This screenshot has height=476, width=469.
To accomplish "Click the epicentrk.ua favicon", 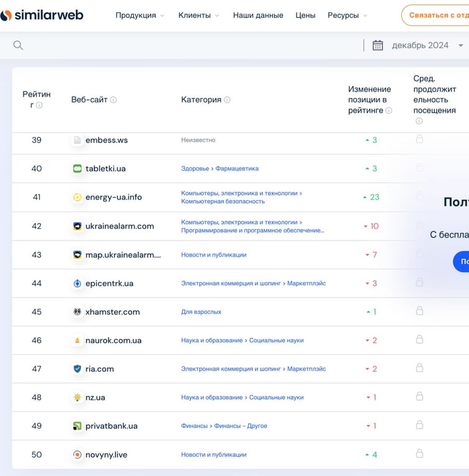I will [x=78, y=283].
